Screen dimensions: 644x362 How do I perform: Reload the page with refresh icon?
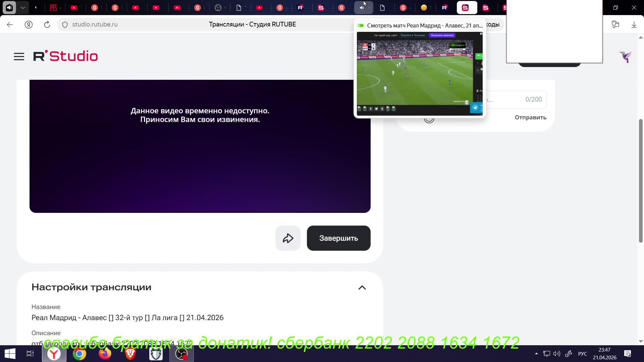coord(47,24)
